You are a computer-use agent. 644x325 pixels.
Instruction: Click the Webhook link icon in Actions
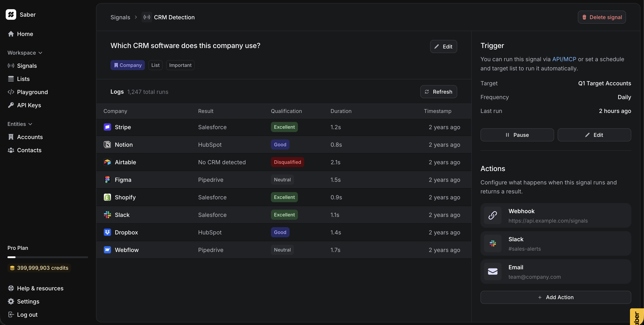click(x=493, y=215)
